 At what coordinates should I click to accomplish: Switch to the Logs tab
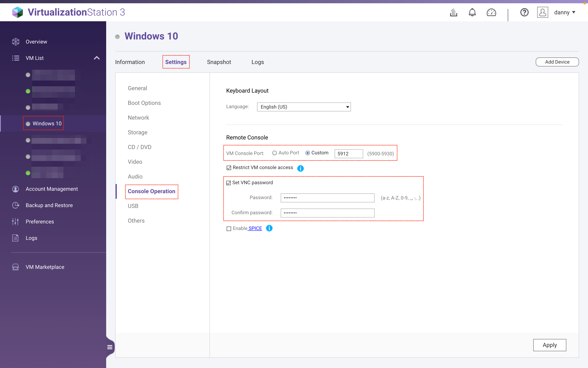[x=257, y=62]
